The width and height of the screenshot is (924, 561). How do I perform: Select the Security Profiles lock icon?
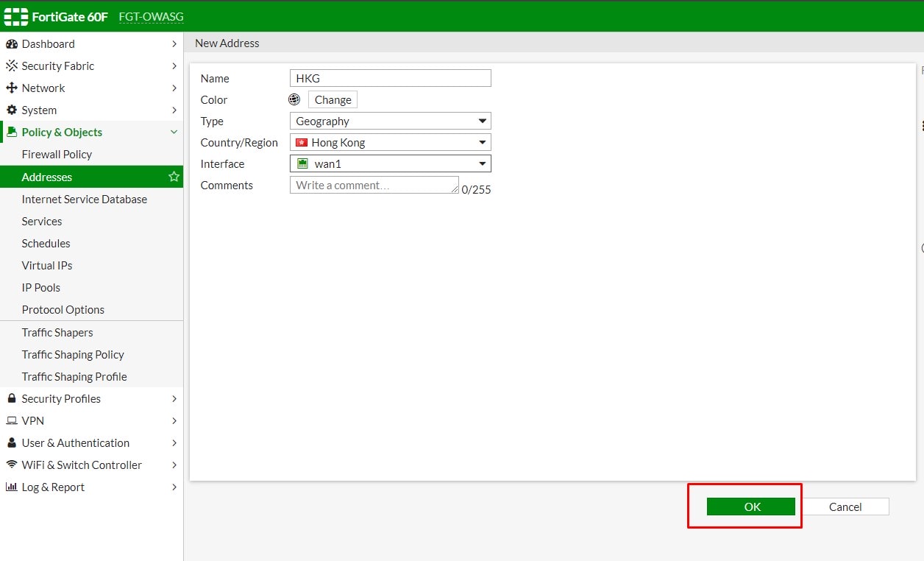pyautogui.click(x=12, y=398)
